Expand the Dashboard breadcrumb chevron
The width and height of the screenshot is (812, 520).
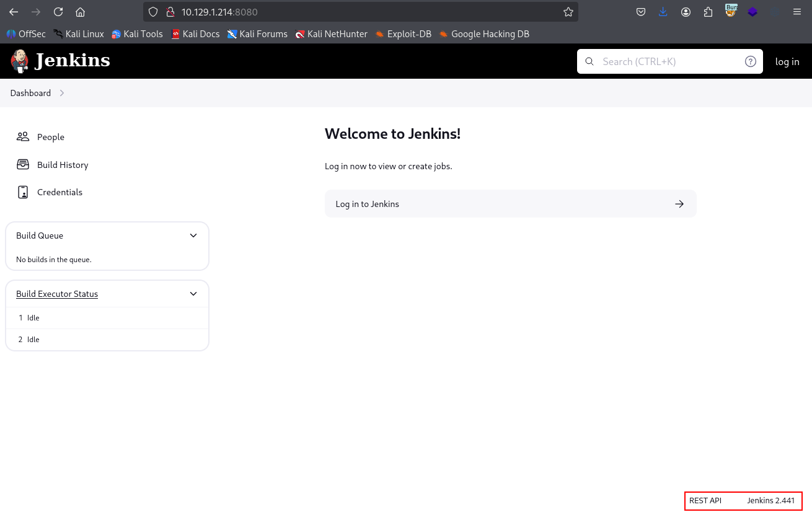pyautogui.click(x=62, y=93)
